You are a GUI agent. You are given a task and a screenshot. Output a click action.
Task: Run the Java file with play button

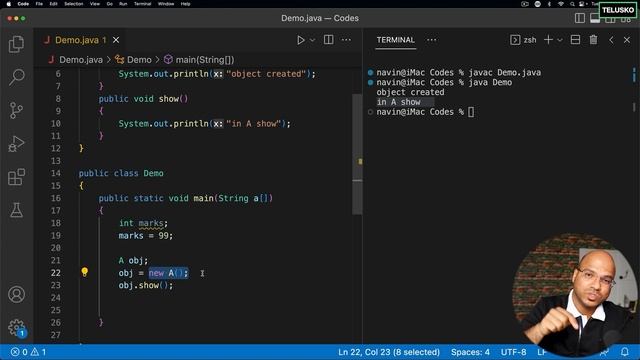pyautogui.click(x=301, y=40)
